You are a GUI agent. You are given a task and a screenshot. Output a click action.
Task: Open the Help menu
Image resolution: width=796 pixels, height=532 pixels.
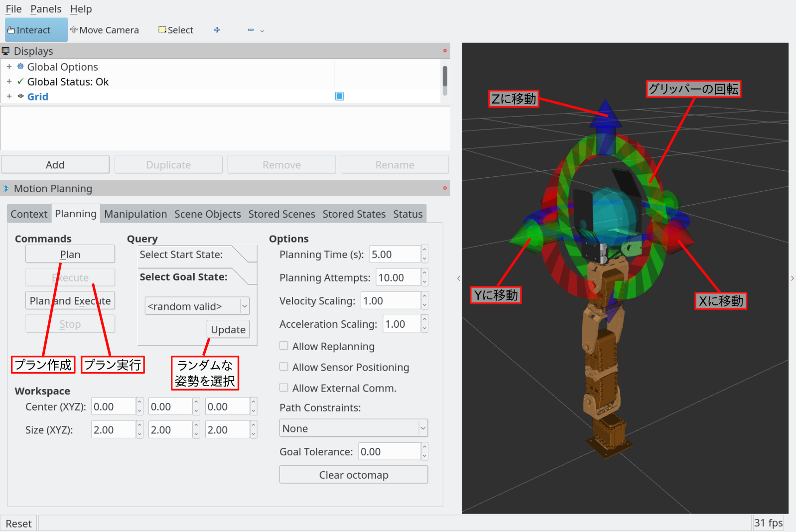pyautogui.click(x=81, y=9)
